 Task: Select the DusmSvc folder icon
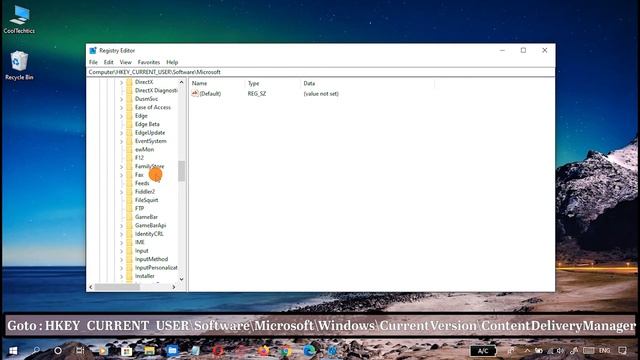pyautogui.click(x=129, y=99)
